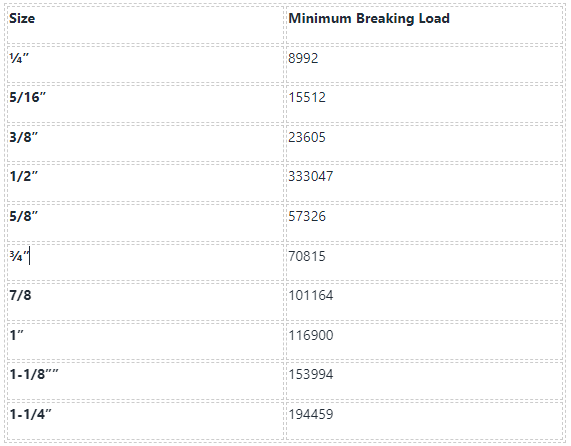This screenshot has width=571, height=446.
Task: Select the 1-1/8″″ size cell
Action: [145, 380]
